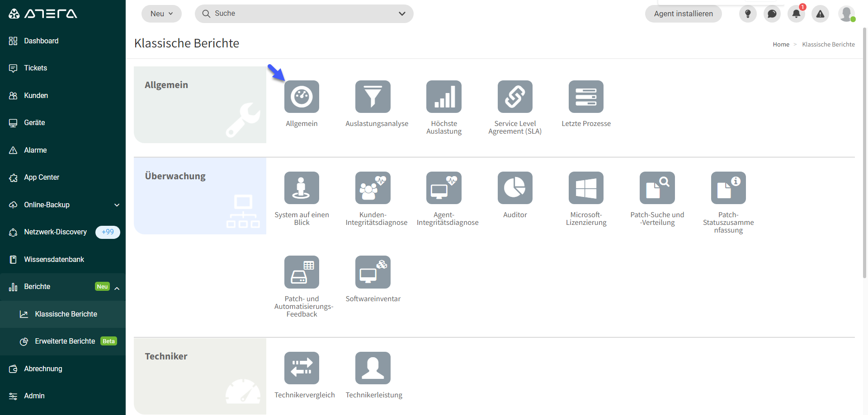
Task: Open the Höchste Auslastung bar chart report
Action: point(444,97)
